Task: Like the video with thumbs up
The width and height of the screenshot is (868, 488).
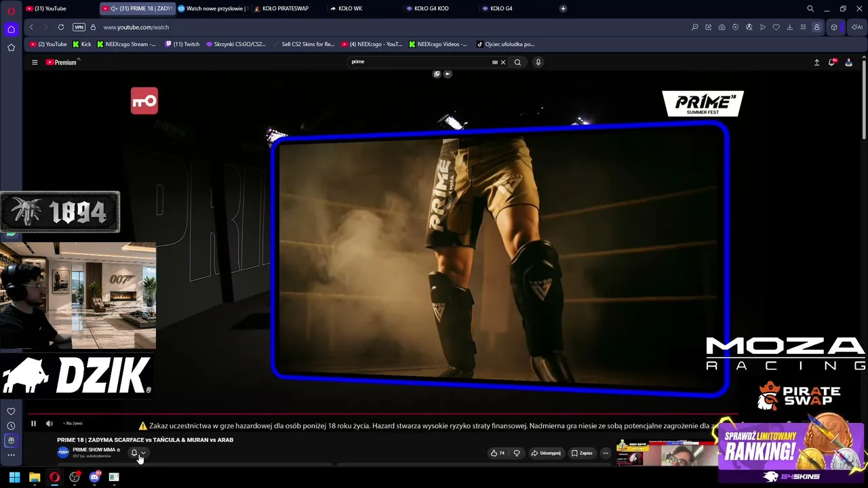Action: (x=498, y=453)
